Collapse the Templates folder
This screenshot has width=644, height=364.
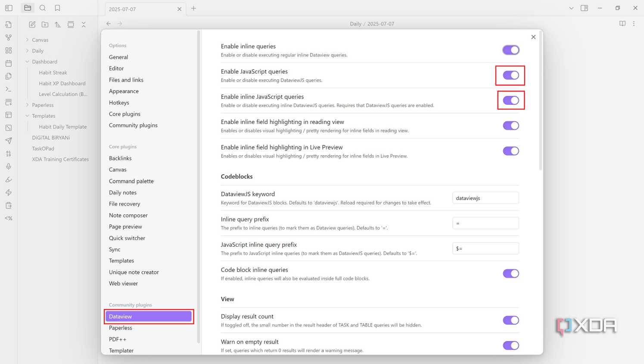(x=44, y=116)
